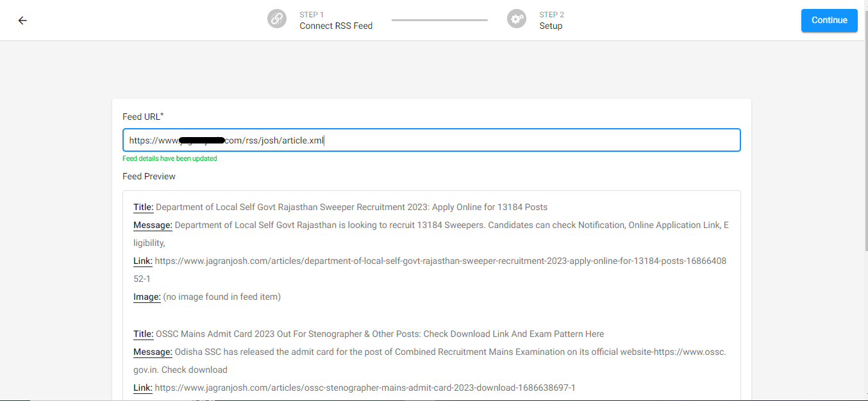Screen dimensions: 868x401
Task: Click the Continue button
Action: pos(829,20)
